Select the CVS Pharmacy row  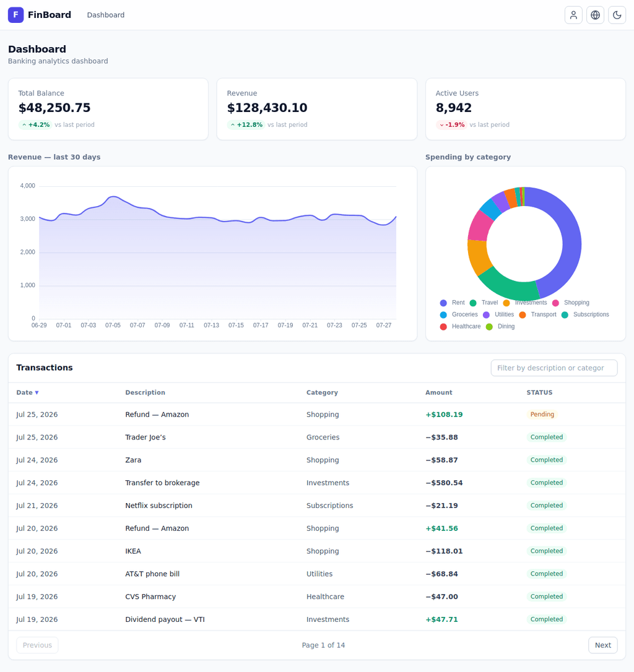[x=316, y=597]
